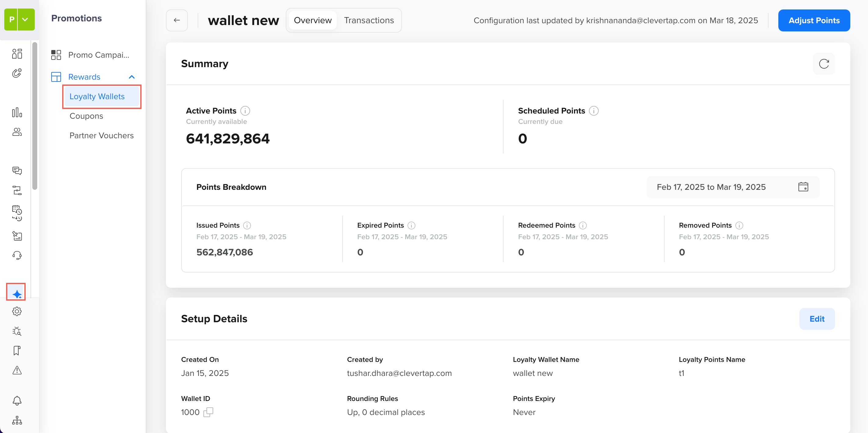868x433 pixels.
Task: Click the notifications bell icon
Action: [16, 401]
